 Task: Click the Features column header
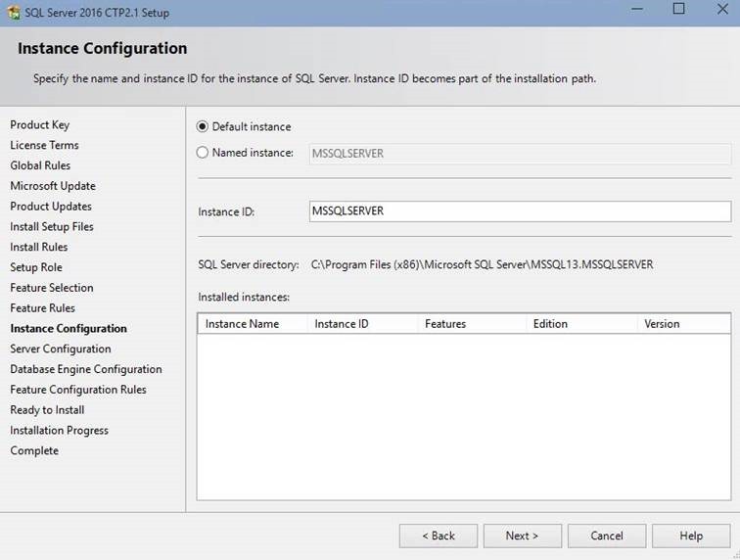click(472, 324)
